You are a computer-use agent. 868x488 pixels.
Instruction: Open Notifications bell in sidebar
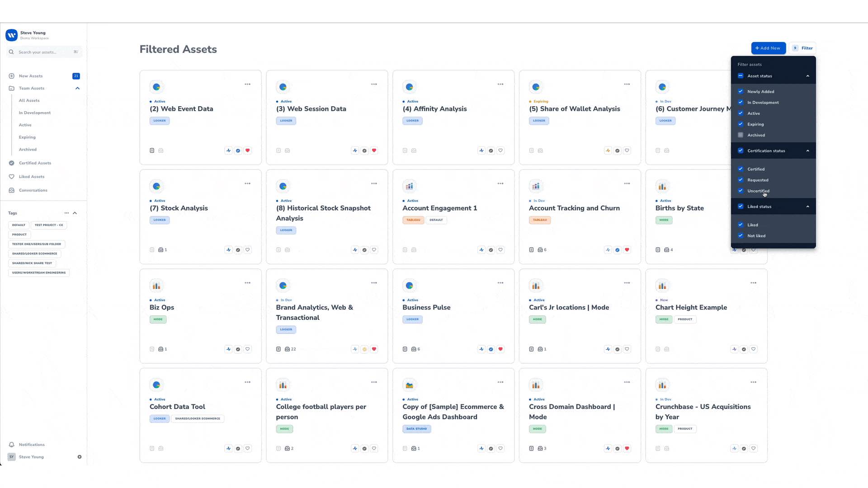(12, 445)
